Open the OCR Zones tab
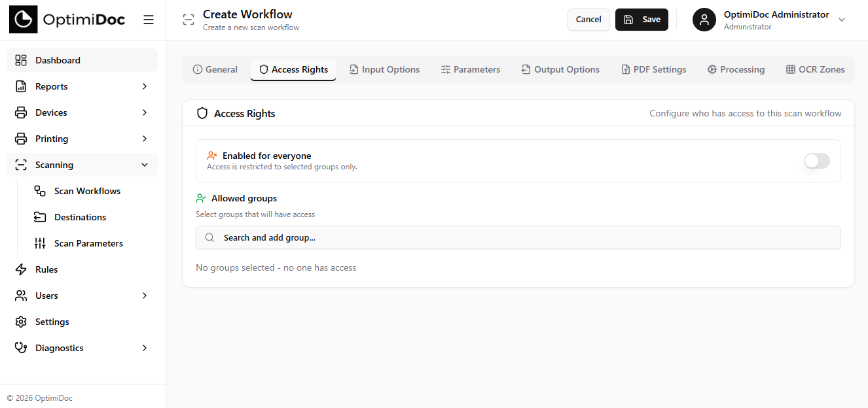The image size is (868, 408). [x=815, y=70]
